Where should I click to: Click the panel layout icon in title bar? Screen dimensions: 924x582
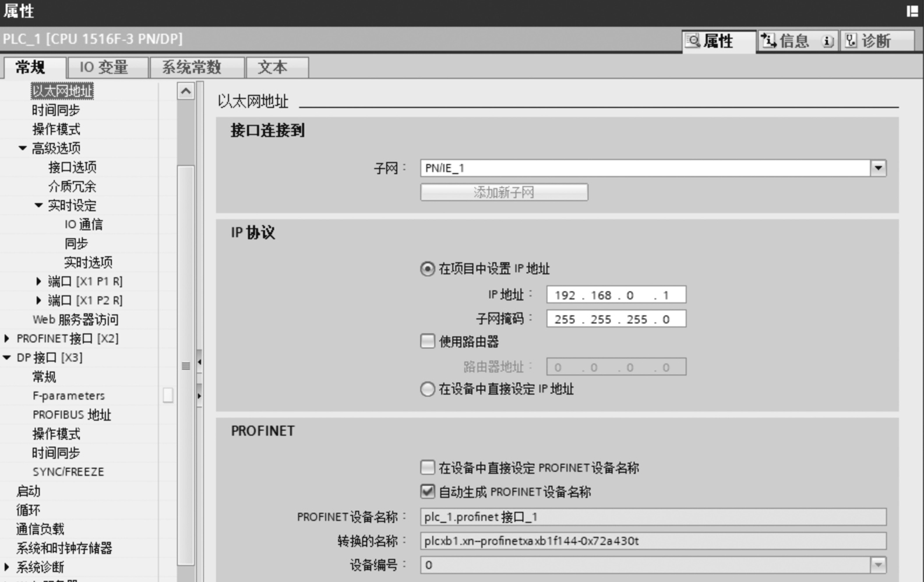pos(912,11)
